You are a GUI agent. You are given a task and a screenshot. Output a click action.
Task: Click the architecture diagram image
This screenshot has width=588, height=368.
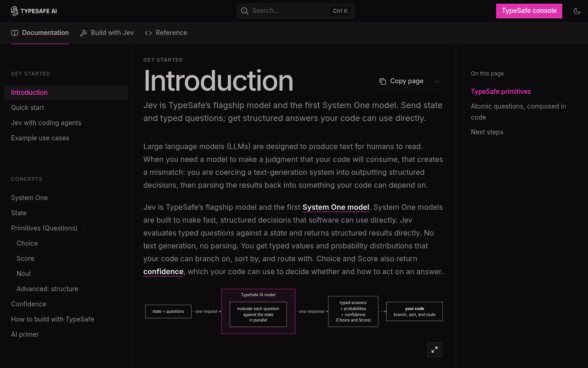point(294,311)
